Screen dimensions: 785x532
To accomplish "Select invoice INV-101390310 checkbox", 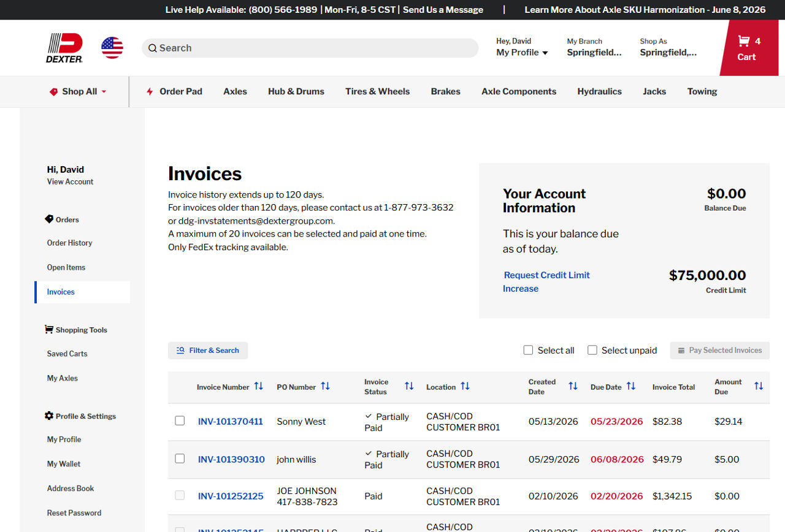I will [180, 458].
